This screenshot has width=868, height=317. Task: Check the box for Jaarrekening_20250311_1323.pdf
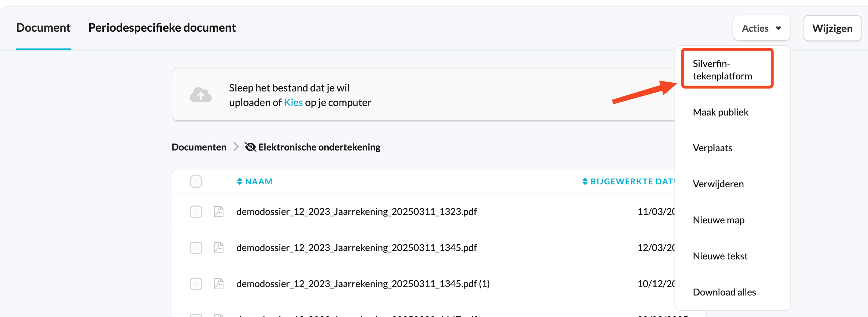coord(196,212)
